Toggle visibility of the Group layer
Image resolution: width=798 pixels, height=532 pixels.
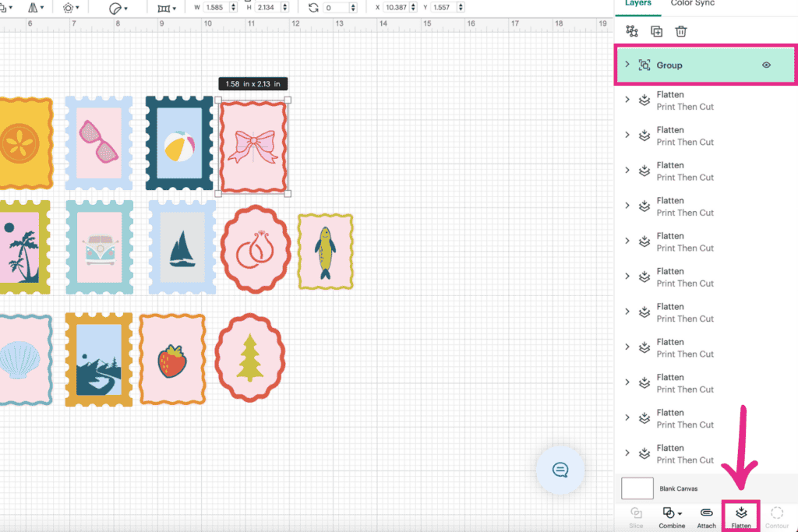click(x=766, y=65)
